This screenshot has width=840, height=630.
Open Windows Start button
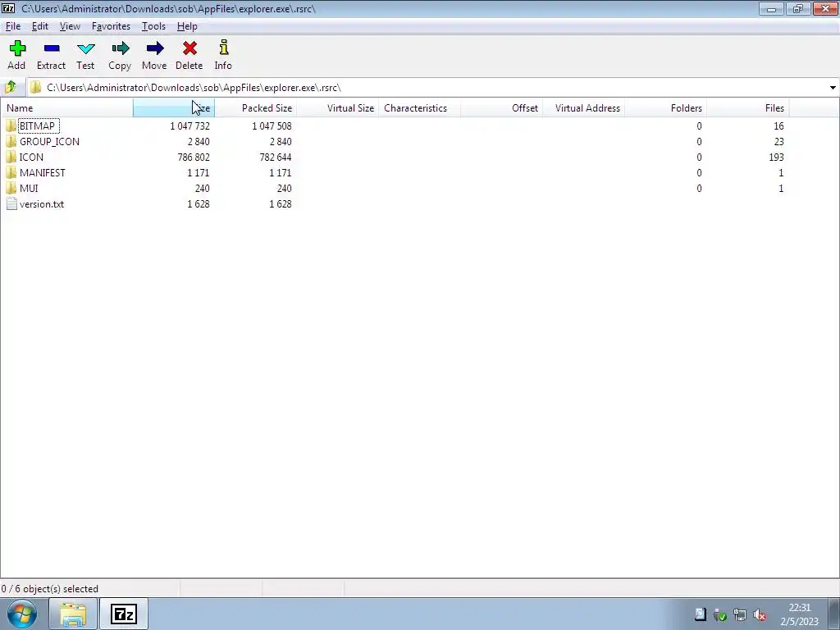21,614
